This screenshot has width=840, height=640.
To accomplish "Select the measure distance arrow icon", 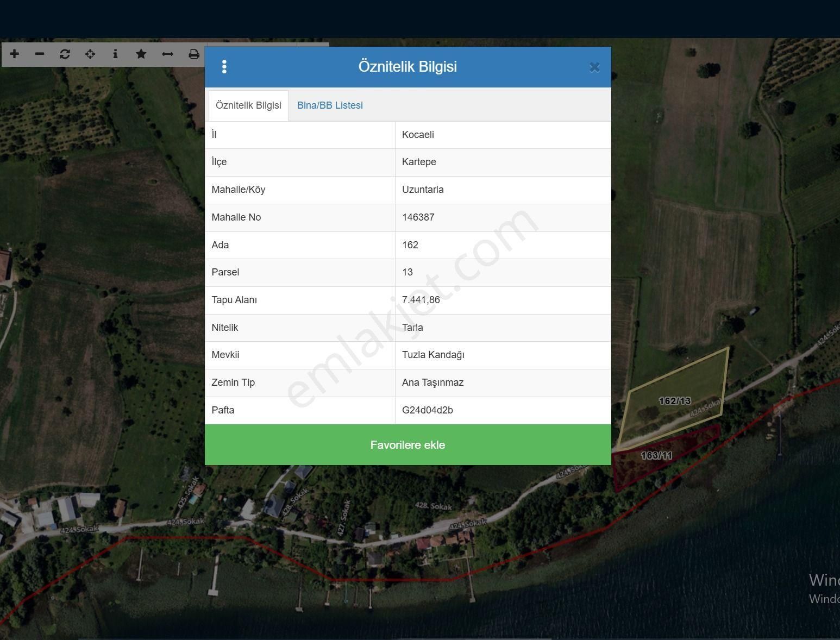I will [x=167, y=54].
